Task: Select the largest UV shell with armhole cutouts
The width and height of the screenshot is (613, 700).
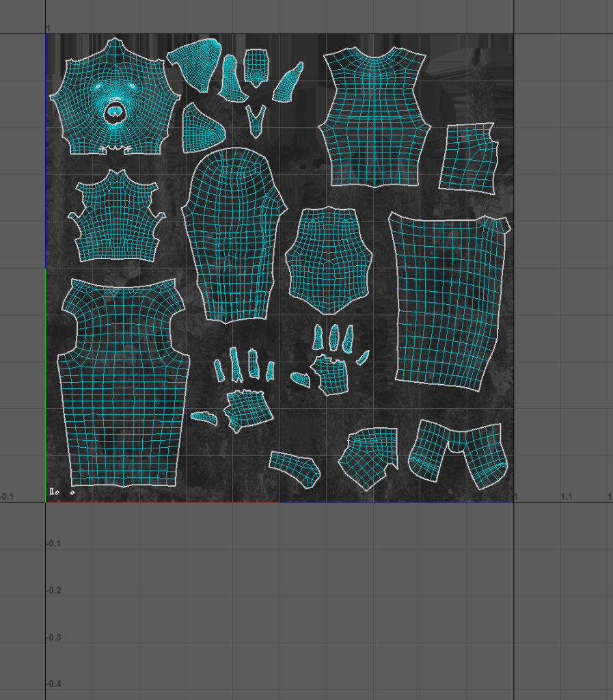Action: point(124,383)
